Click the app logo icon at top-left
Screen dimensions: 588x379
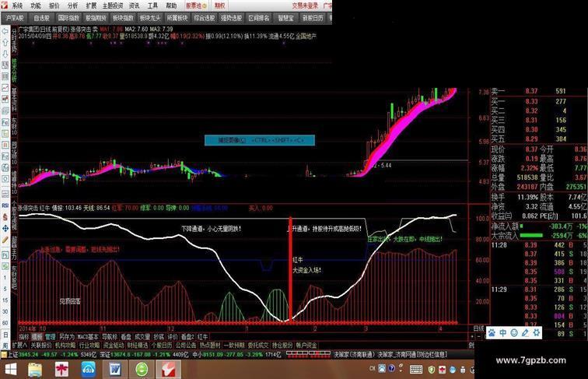coord(4,5)
